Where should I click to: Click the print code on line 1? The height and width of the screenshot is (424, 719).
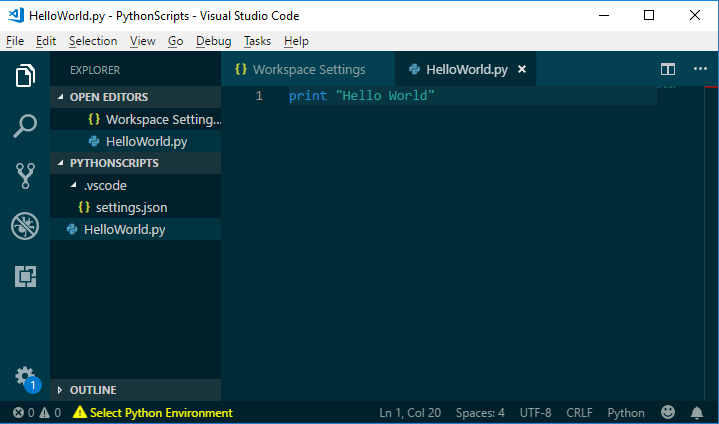(308, 95)
